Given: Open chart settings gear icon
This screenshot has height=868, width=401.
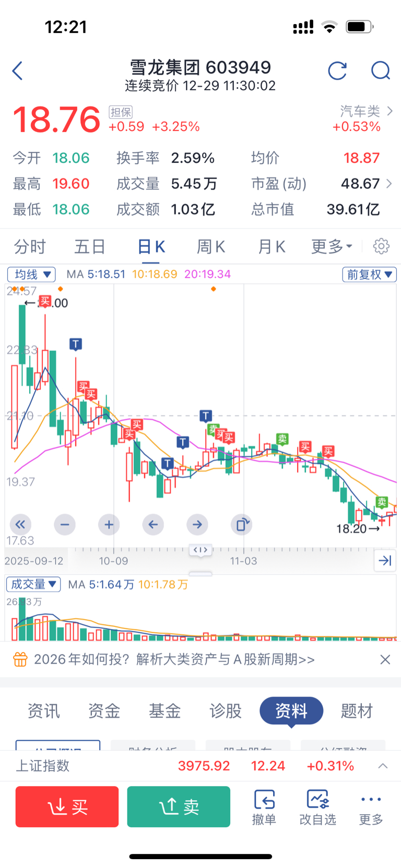Looking at the screenshot, I should click(x=381, y=246).
